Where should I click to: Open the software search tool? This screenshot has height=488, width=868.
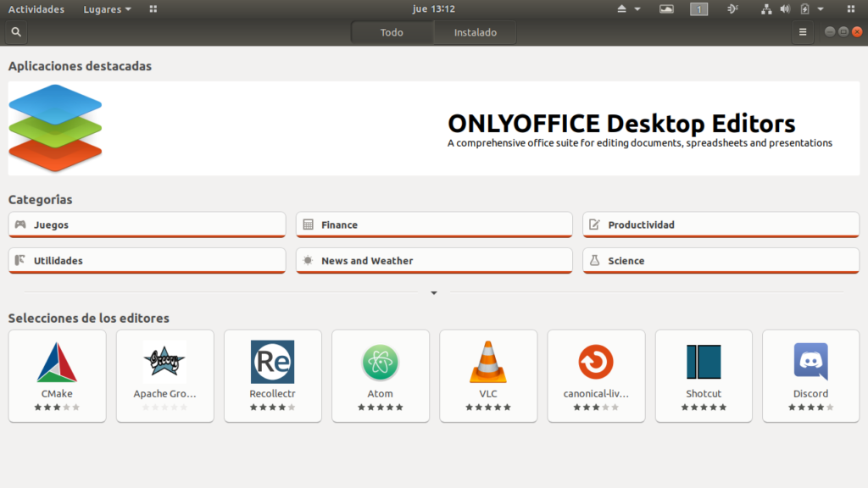coord(16,32)
